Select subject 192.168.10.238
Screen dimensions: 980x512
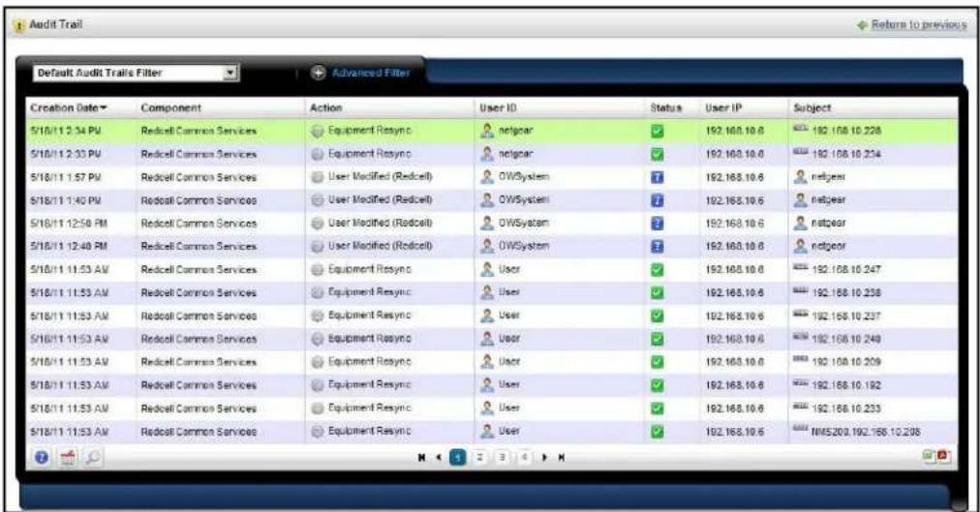click(x=846, y=293)
